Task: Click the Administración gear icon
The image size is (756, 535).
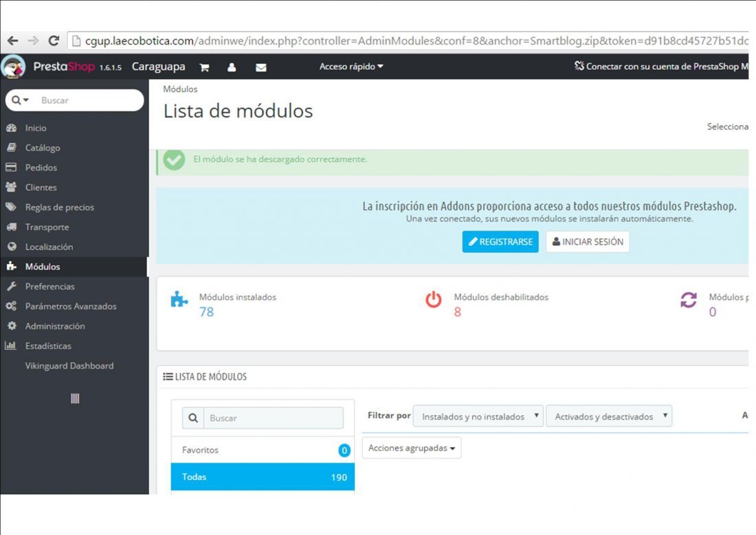Action: 12,326
